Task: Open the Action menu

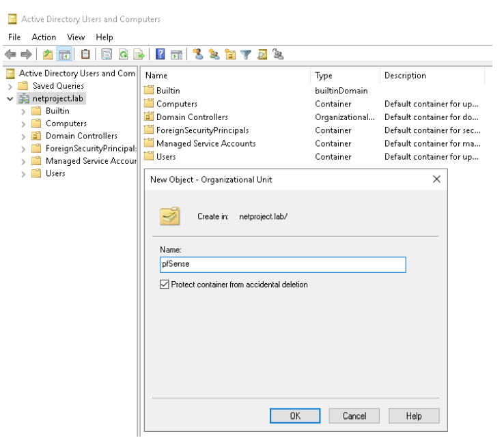Action: coord(43,36)
